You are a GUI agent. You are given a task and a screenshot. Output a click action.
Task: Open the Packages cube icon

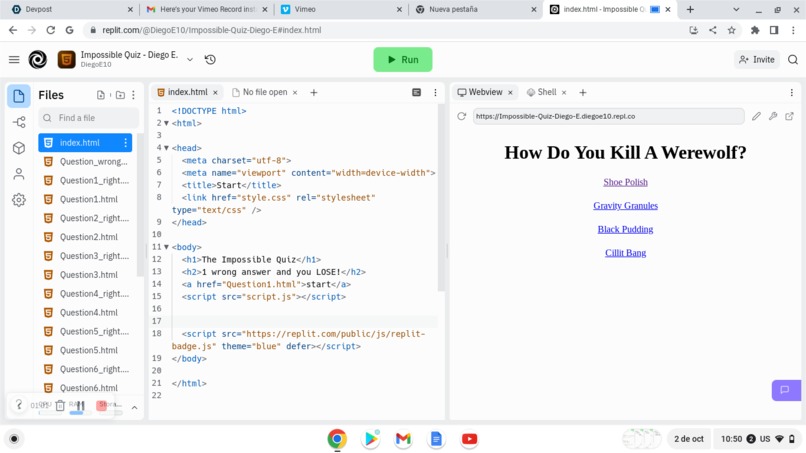[x=19, y=148]
